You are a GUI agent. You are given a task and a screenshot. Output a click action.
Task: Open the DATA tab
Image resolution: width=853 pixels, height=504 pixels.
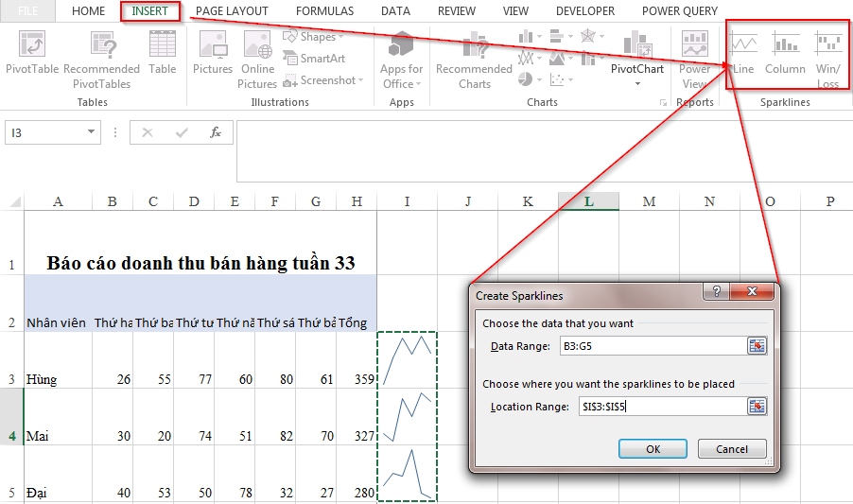coord(395,10)
